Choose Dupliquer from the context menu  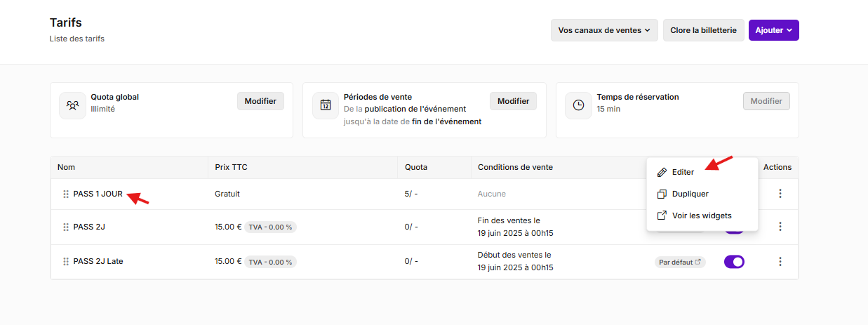click(x=702, y=194)
